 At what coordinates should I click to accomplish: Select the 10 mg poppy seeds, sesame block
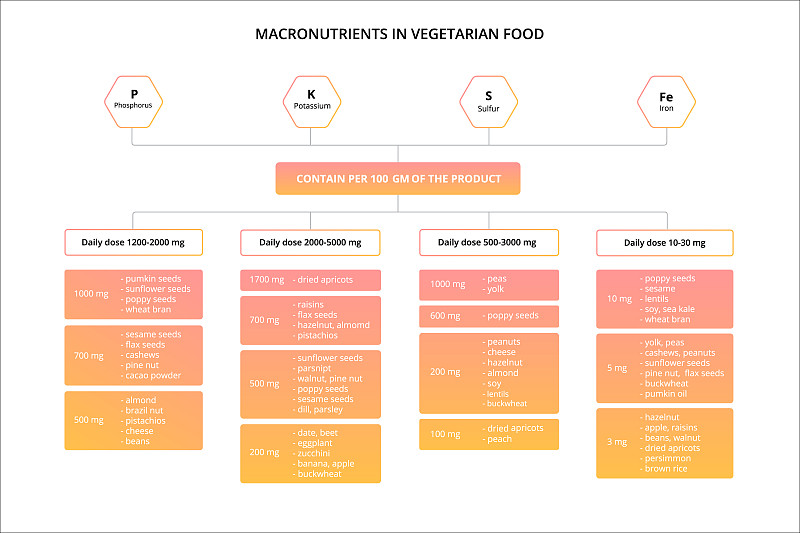664,298
